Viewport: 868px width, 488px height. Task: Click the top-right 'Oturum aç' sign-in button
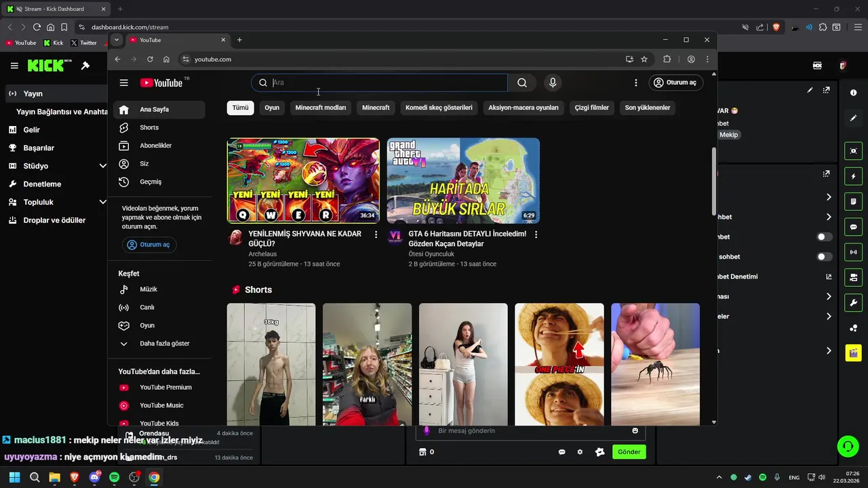point(675,83)
